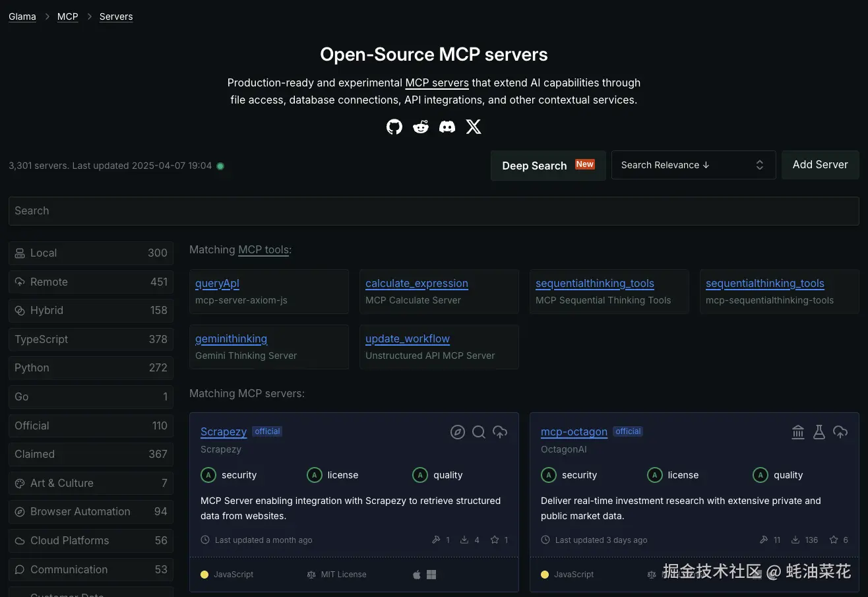Click the Deep Search button
The image size is (868, 597).
548,166
